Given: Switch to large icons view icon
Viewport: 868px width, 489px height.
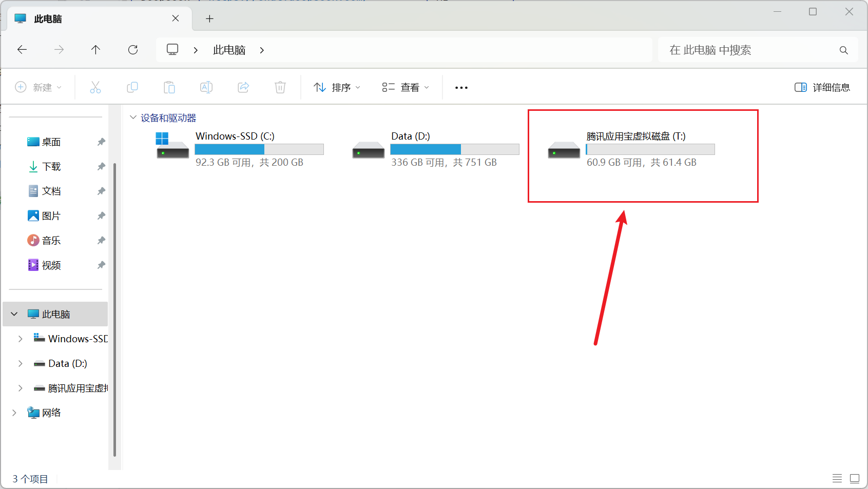Looking at the screenshot, I should click(x=855, y=478).
